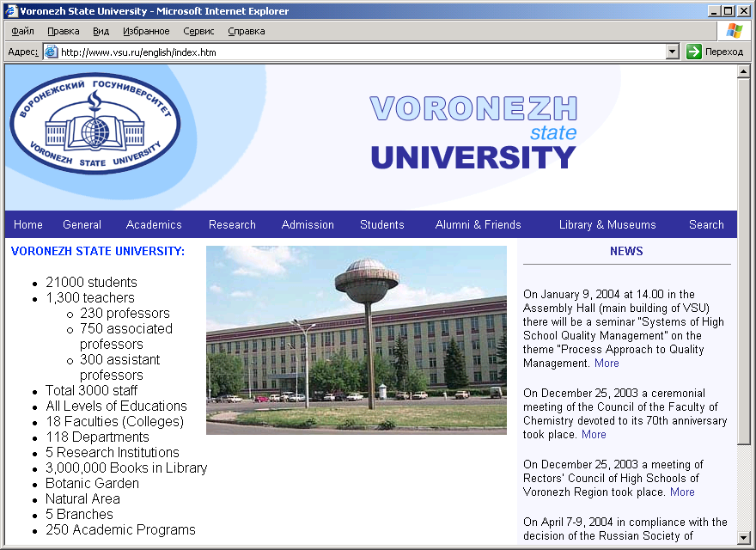Screen dimensions: 756x550
Task: Open the Academics navigation link
Action: (x=154, y=225)
